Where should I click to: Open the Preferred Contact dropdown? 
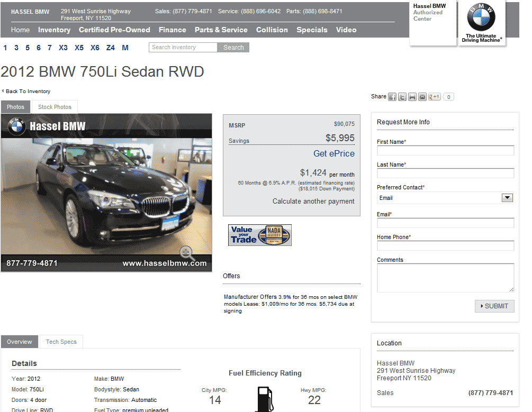click(445, 198)
